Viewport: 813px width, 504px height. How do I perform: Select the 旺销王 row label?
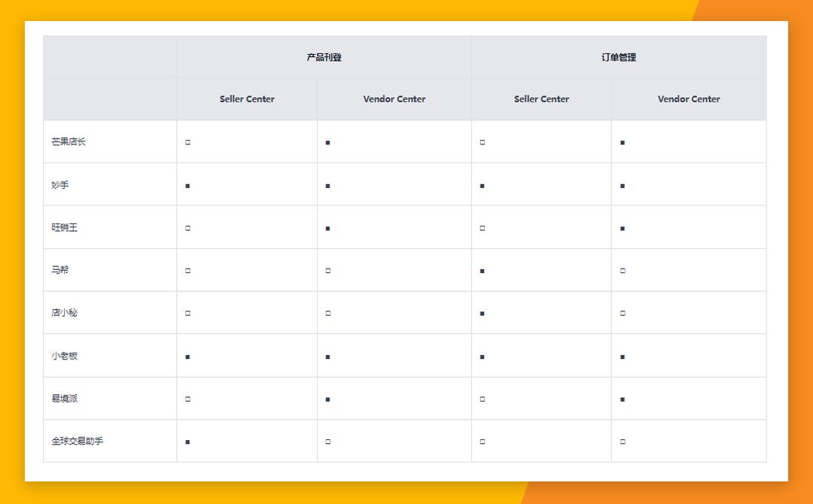point(64,227)
